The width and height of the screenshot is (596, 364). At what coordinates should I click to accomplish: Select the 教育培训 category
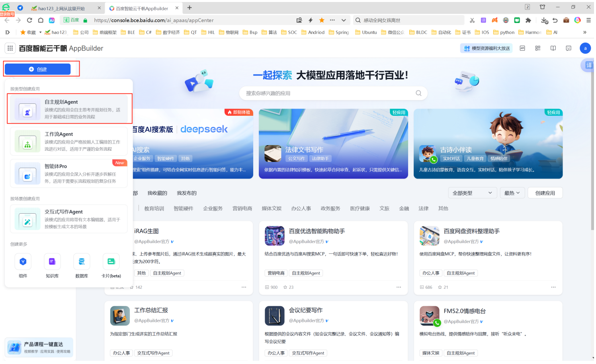[154, 208]
